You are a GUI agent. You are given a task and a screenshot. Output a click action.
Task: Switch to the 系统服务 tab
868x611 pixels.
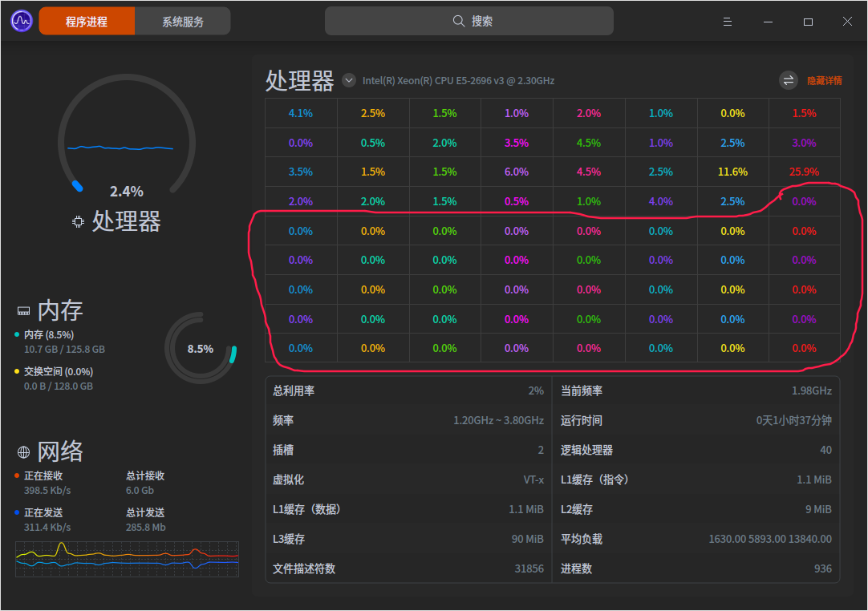(182, 21)
